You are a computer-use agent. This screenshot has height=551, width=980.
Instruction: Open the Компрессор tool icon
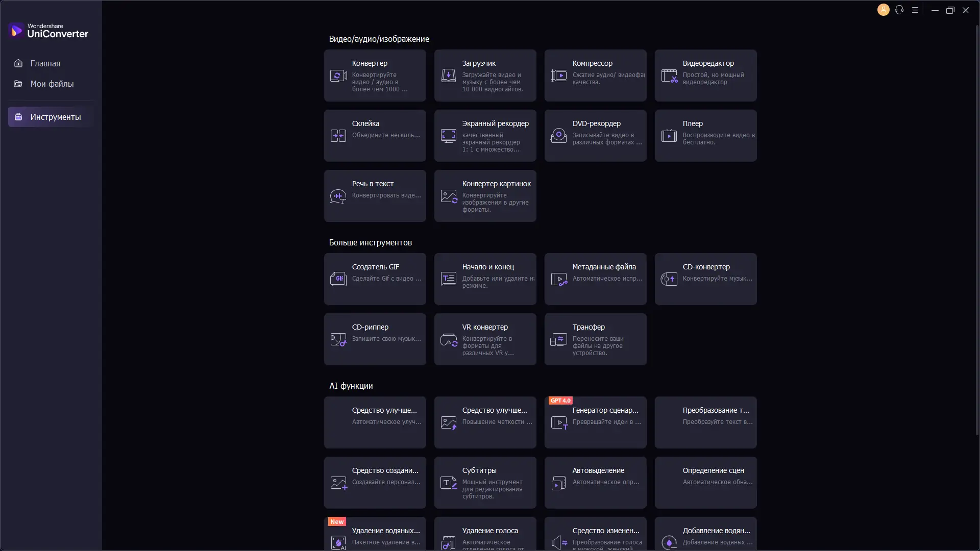pos(558,76)
